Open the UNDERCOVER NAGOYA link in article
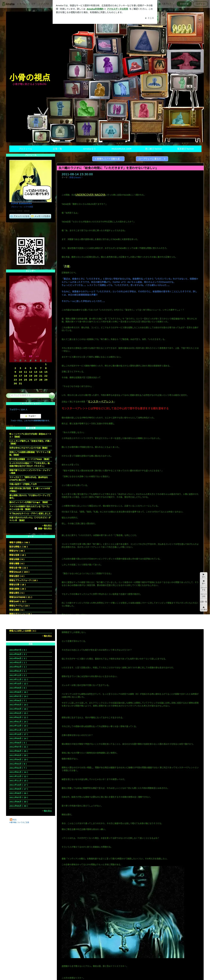 click(90, 195)
